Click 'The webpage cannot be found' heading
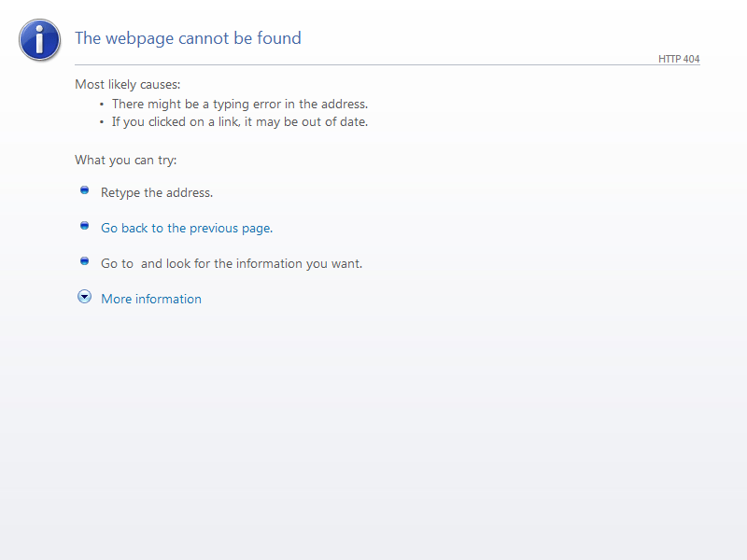Viewport: 747px width, 560px height. [188, 38]
